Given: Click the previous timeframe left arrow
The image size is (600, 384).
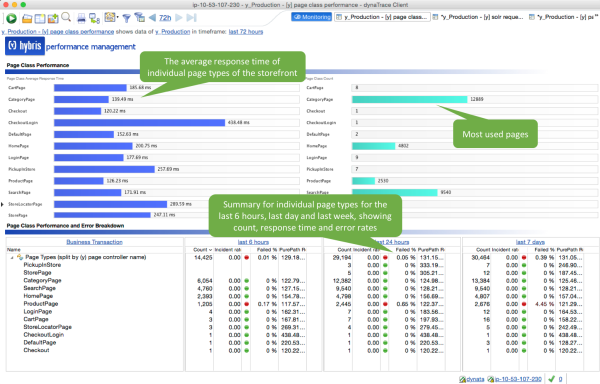Looking at the screenshot, I should point(152,18).
